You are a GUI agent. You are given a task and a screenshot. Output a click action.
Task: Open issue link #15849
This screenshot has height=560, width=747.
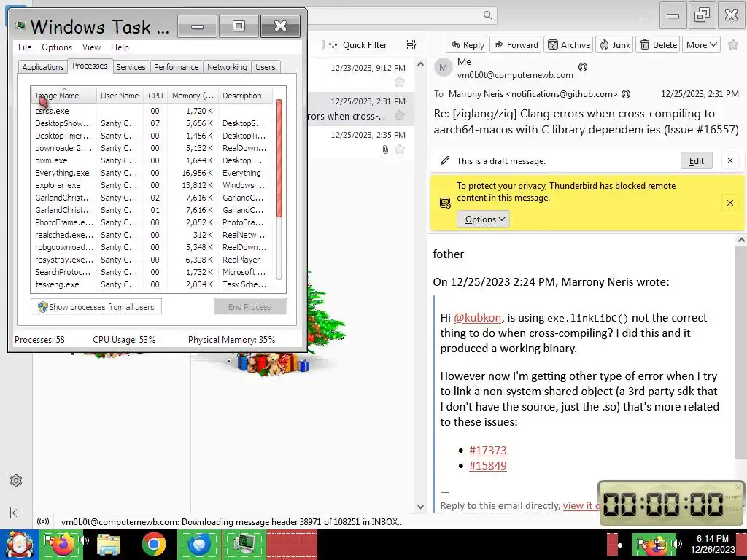click(x=488, y=465)
